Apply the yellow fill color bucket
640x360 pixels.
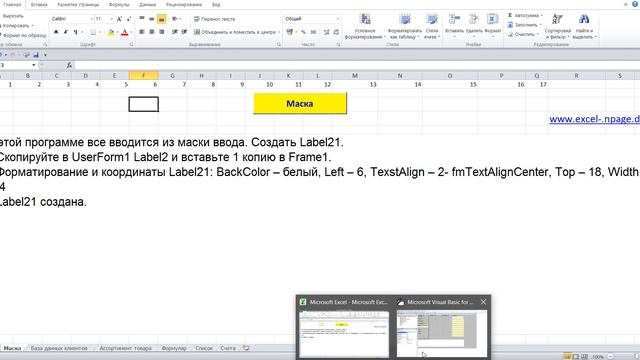click(x=111, y=32)
